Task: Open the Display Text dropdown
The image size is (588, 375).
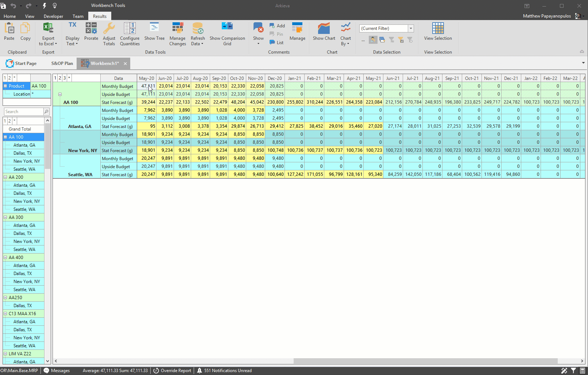Action: pyautogui.click(x=72, y=34)
